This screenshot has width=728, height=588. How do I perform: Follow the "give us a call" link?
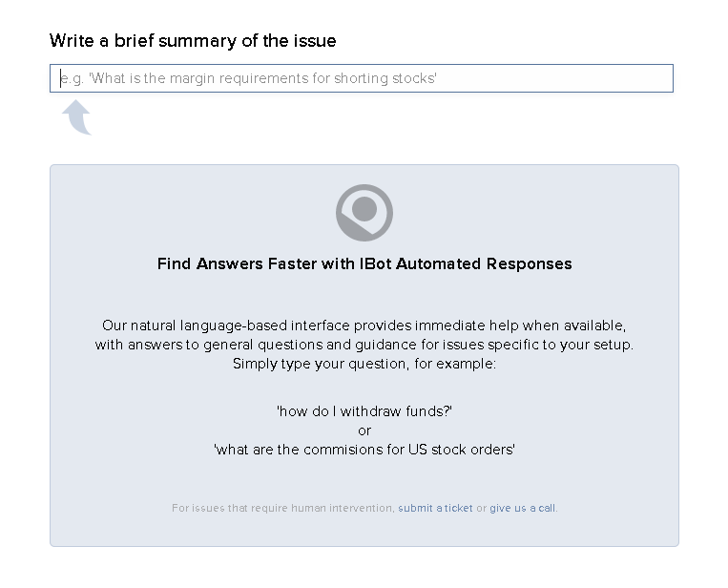point(522,508)
